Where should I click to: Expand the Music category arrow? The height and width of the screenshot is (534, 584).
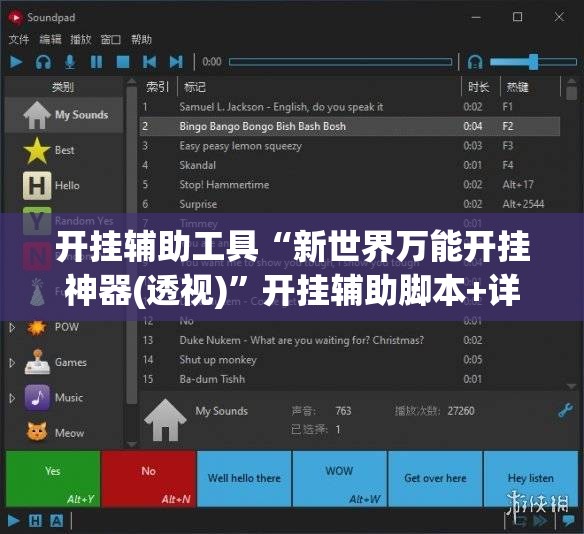(12, 398)
